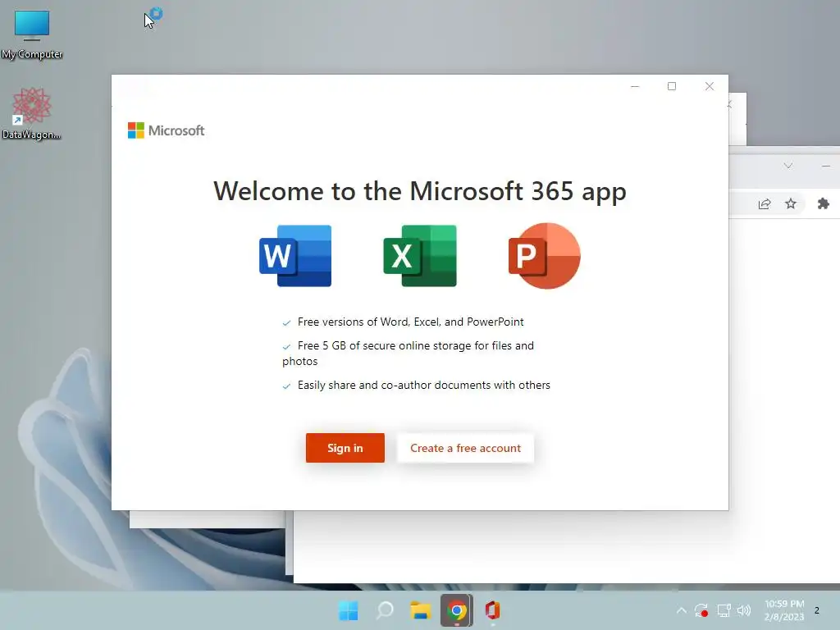
Task: Click the 'Easily share and co-author documents' text
Action: [424, 386]
